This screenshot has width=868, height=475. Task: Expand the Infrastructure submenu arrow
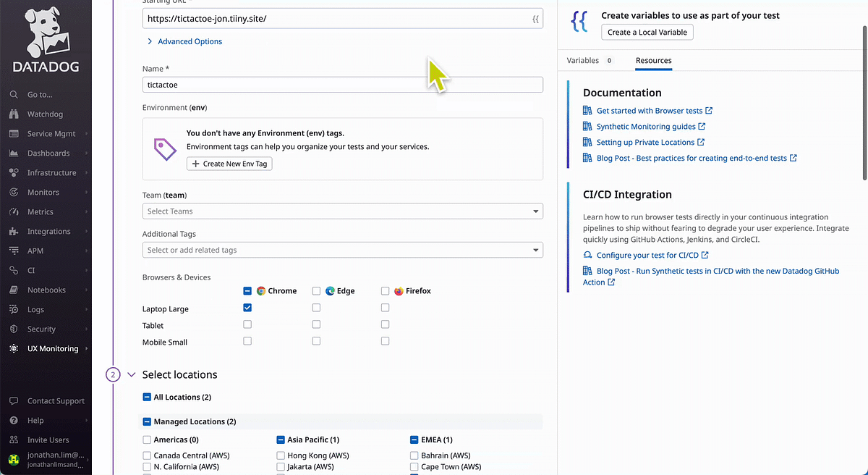click(87, 173)
